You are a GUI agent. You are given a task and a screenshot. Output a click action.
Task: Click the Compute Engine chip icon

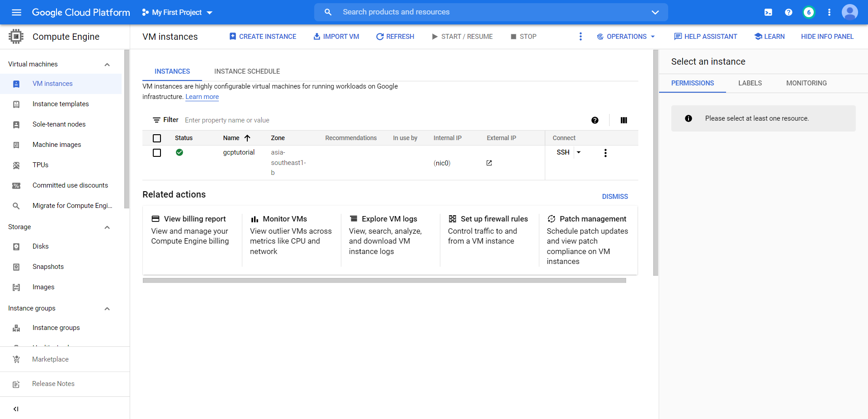coord(16,37)
